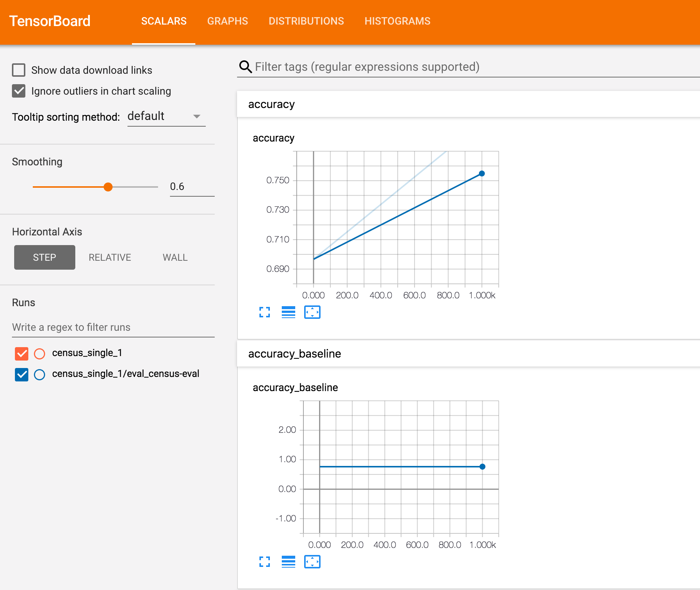Open the DISTRIBUTIONS tab

tap(306, 21)
